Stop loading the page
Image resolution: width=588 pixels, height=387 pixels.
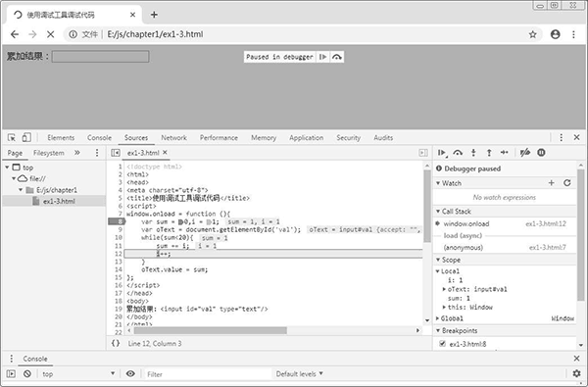[x=51, y=34]
